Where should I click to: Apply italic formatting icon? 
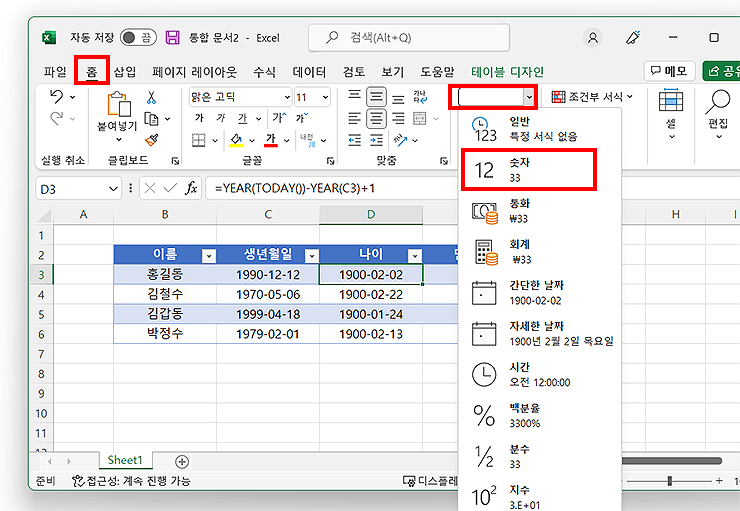221,118
